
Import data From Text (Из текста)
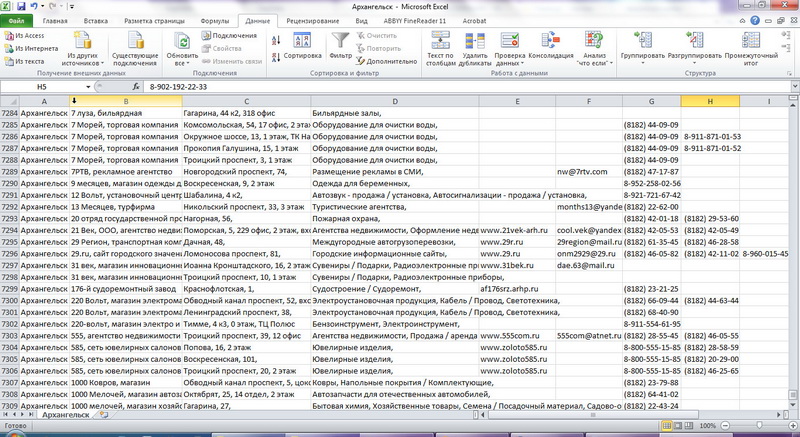click(24, 61)
